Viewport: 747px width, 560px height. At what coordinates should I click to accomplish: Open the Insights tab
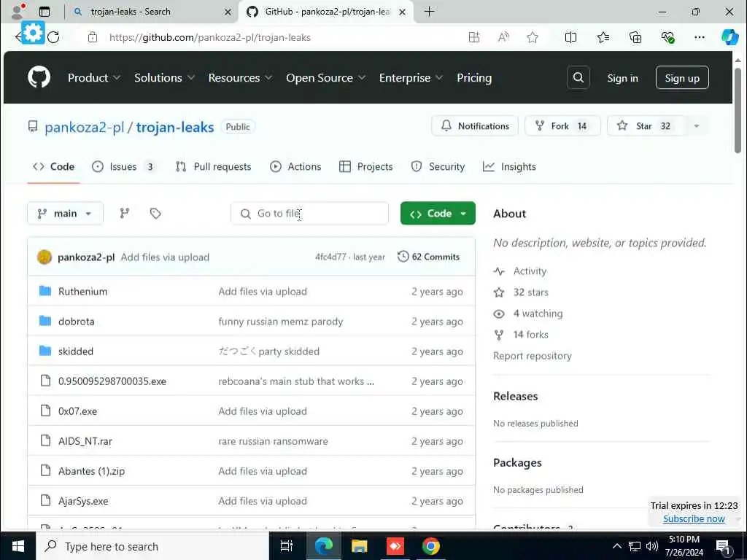point(509,167)
